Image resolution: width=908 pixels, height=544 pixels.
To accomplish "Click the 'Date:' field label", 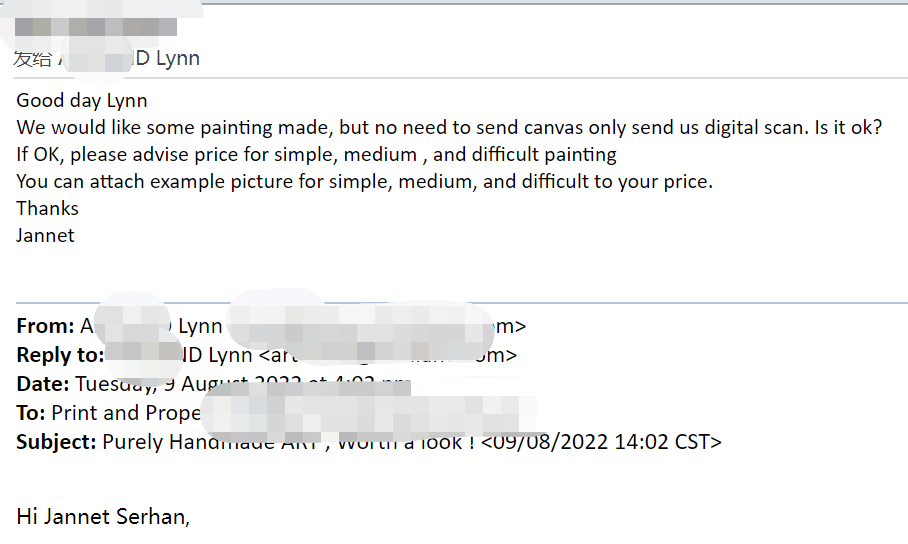I will (x=43, y=384).
